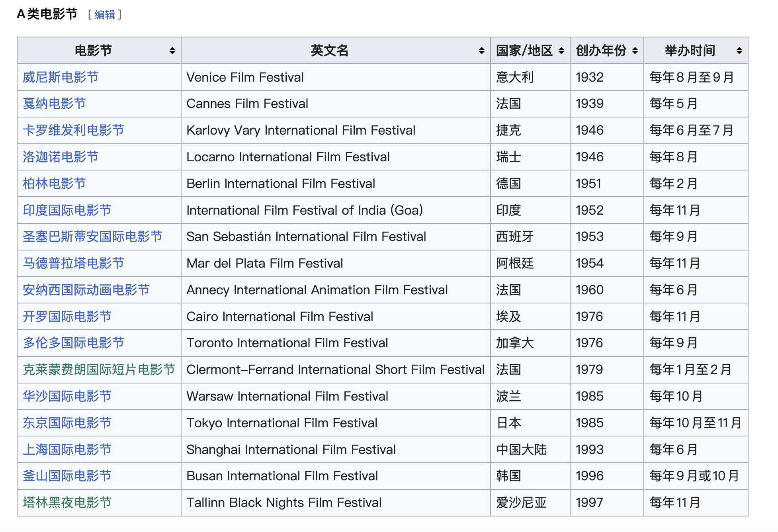778x532 pixels.
Task: Follow the 多伦多国际电影节 link
Action: [73, 343]
